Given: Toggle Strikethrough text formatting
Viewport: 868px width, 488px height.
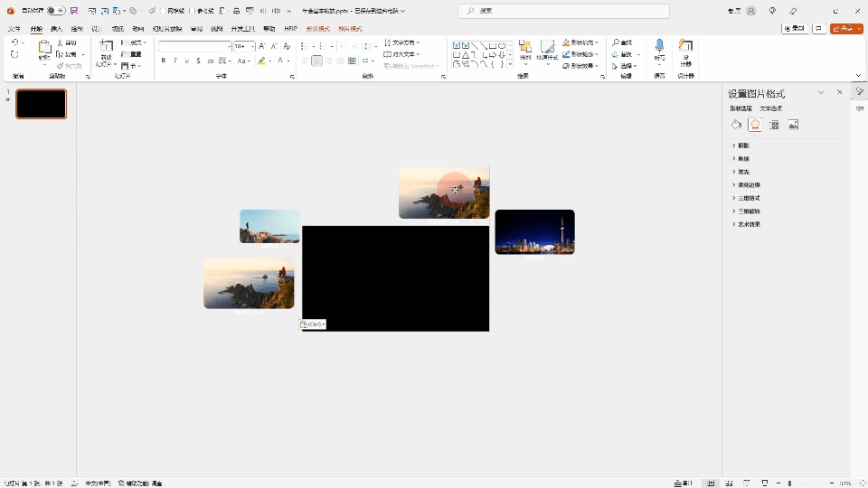Looking at the screenshot, I should pos(210,61).
